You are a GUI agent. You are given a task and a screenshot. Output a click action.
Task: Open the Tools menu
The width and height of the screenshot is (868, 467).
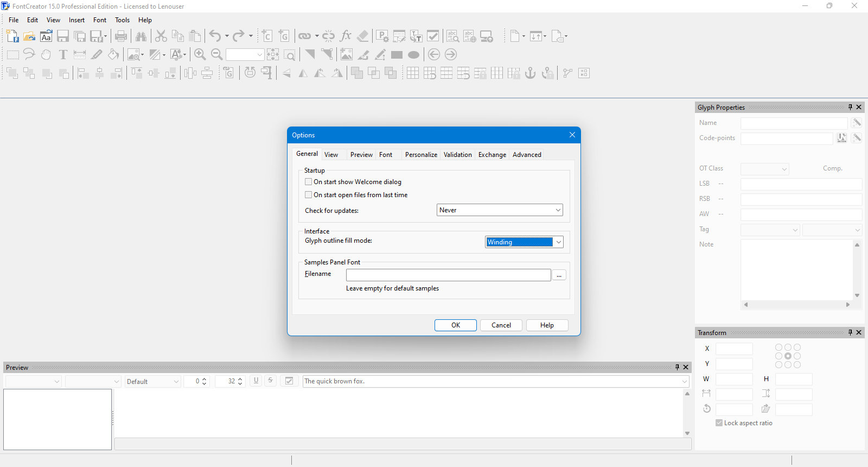pyautogui.click(x=122, y=20)
